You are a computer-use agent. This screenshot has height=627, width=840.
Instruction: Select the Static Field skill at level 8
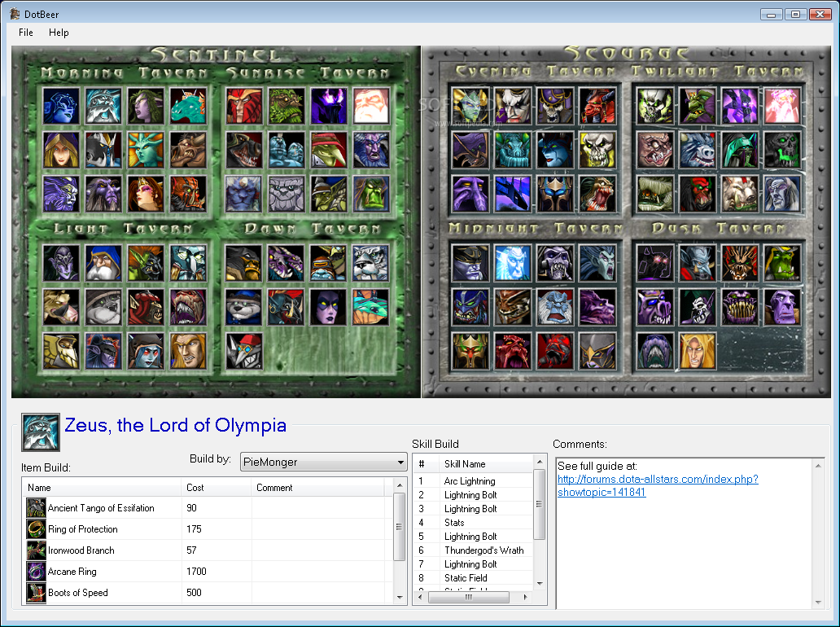pyautogui.click(x=474, y=577)
